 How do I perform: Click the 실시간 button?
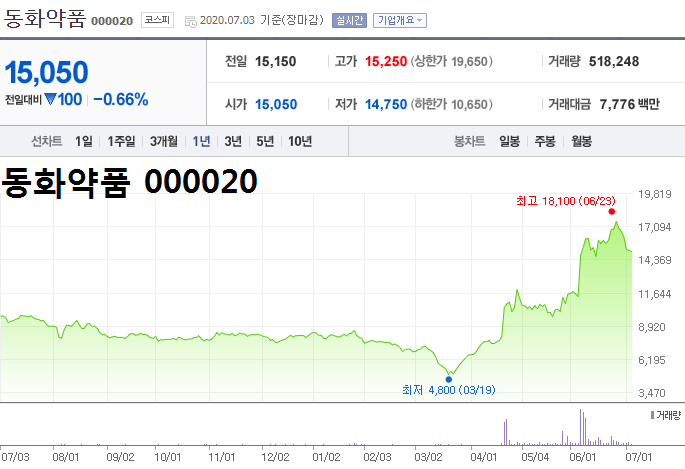click(x=349, y=21)
